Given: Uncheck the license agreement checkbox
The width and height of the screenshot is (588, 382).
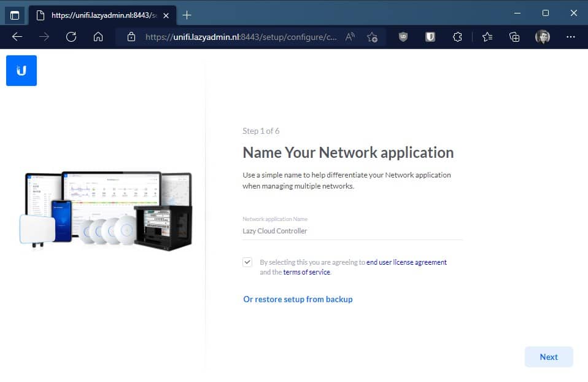Looking at the screenshot, I should 247,262.
